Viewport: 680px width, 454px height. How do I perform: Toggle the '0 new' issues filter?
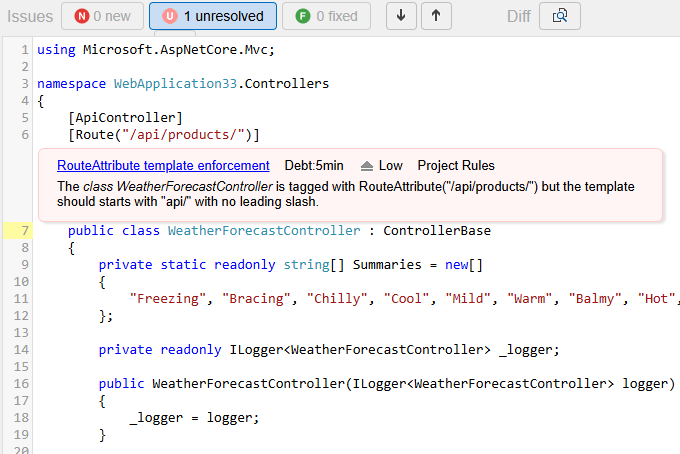click(x=102, y=16)
